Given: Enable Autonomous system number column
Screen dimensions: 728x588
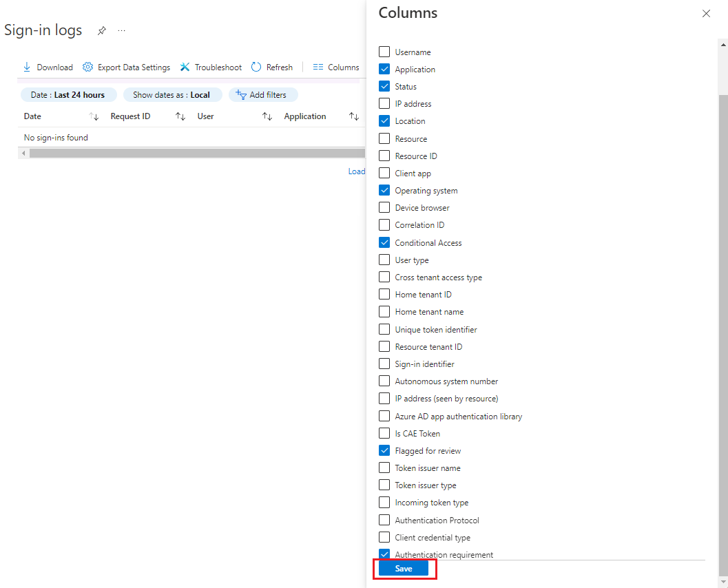Looking at the screenshot, I should pyautogui.click(x=384, y=381).
